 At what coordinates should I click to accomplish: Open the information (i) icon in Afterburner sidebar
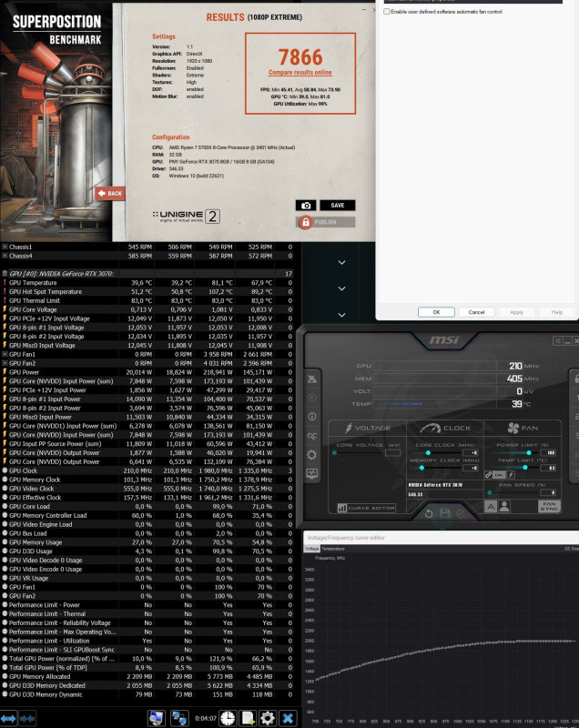pos(312,417)
